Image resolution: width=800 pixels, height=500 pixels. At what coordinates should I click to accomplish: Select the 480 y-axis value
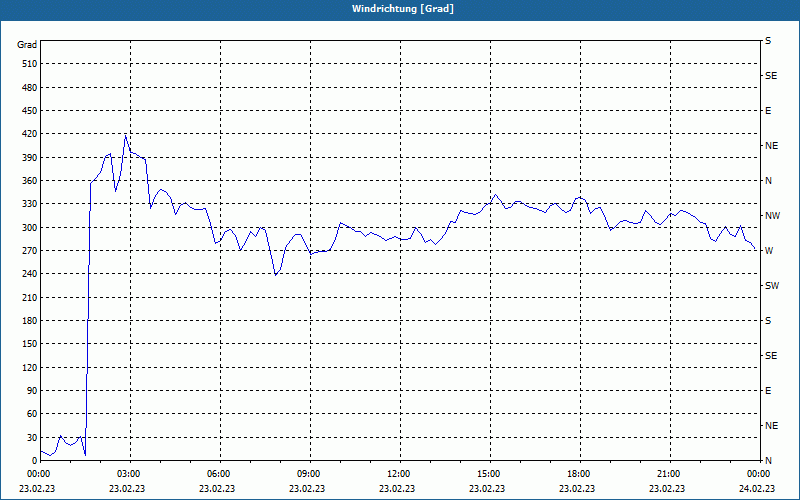point(30,88)
